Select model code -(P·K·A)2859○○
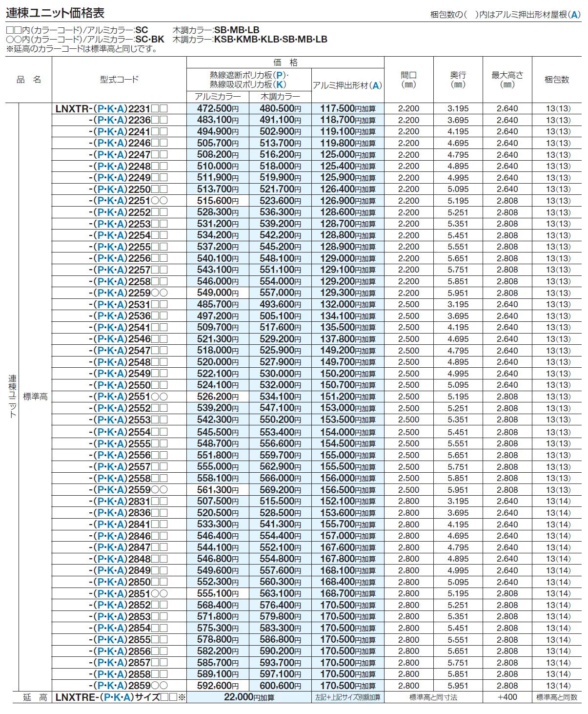This screenshot has height=714, width=588. (128, 686)
